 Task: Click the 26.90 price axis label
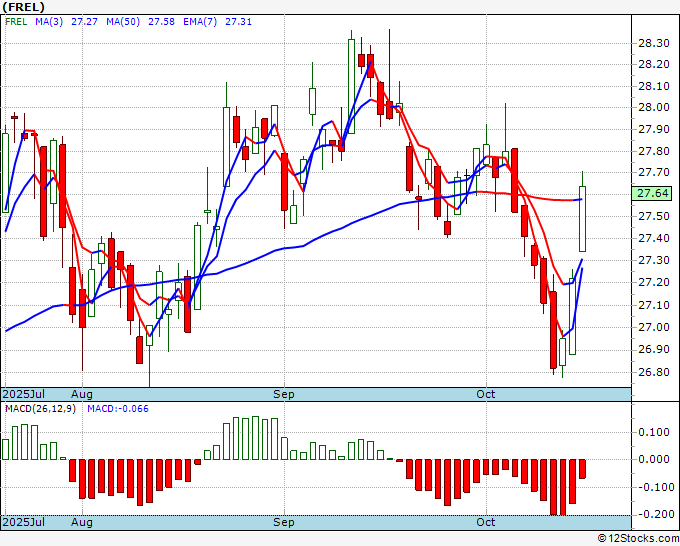pos(653,350)
